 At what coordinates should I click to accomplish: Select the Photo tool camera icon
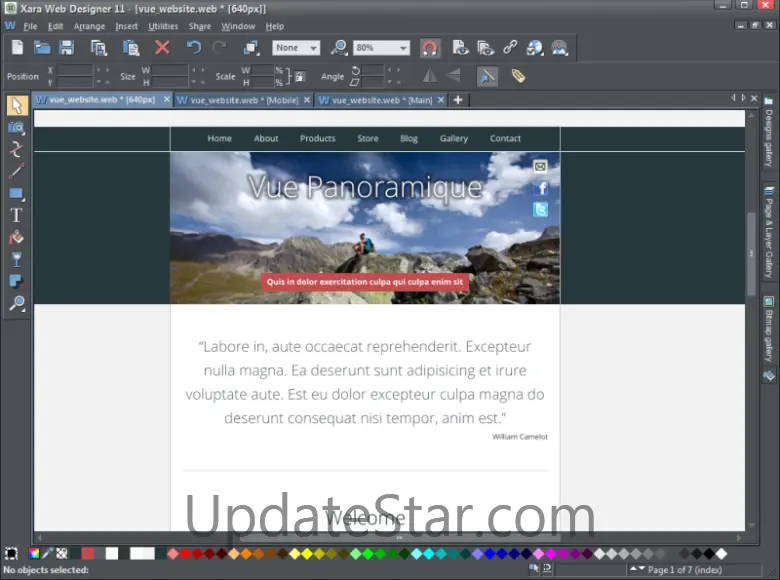[16, 127]
